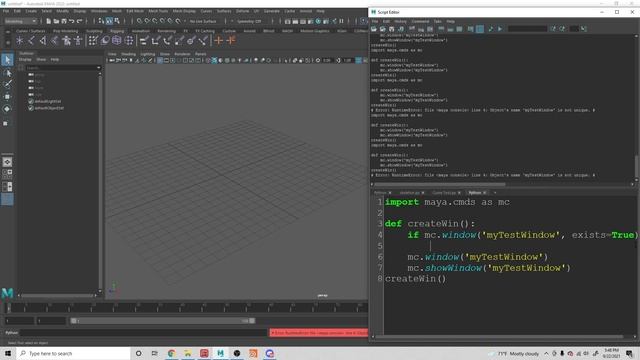Click Undo icon in Maya status line
The image size is (640, 360).
point(72,21)
